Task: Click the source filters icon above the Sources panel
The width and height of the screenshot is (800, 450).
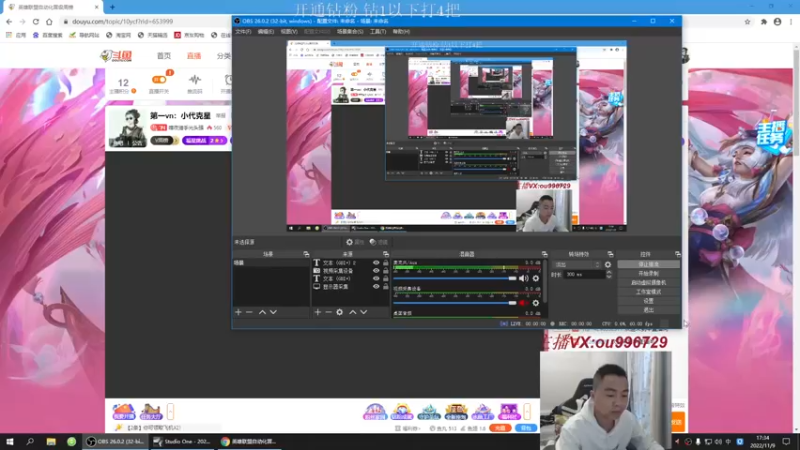Action: (x=379, y=242)
